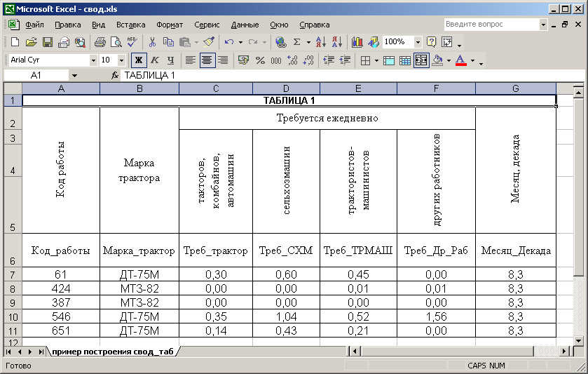Screen dimensions: 588x374
Task: Select the Треб_СХМ header cell
Action: 286,251
